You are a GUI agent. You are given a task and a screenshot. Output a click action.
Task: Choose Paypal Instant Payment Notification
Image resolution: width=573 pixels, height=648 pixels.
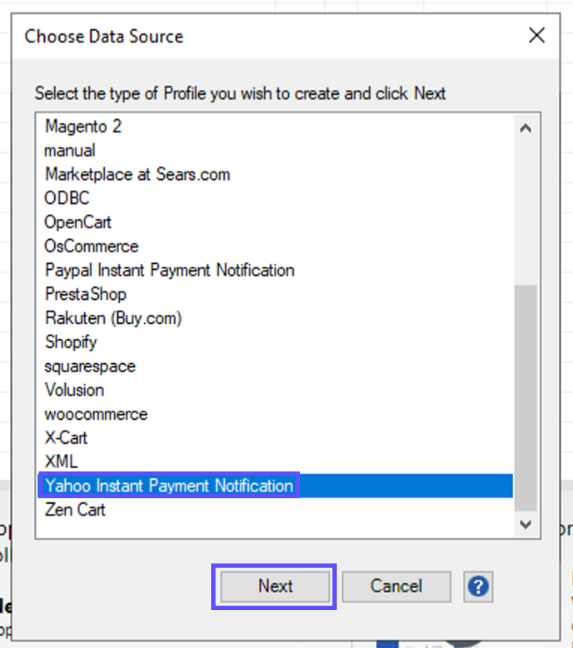coord(169,270)
